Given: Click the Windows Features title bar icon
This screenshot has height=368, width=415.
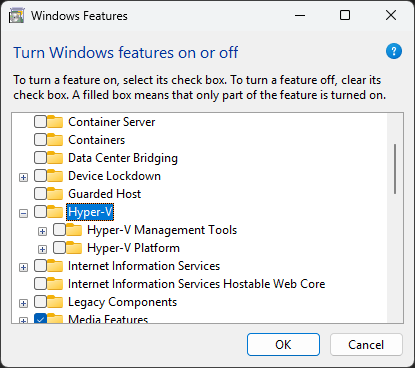Looking at the screenshot, I should pyautogui.click(x=17, y=16).
